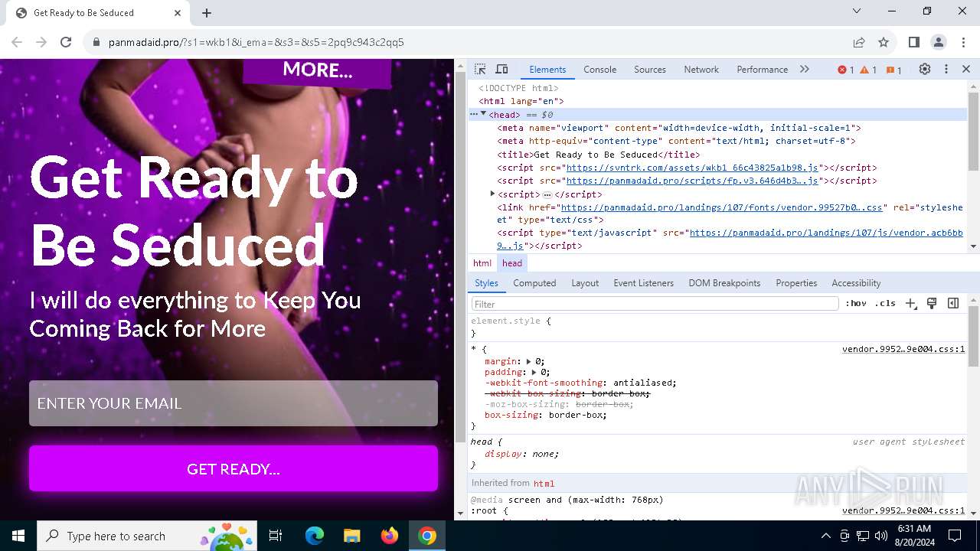Screen dimensions: 980x551
Task: Open the Computed styles tab
Action: pos(534,283)
